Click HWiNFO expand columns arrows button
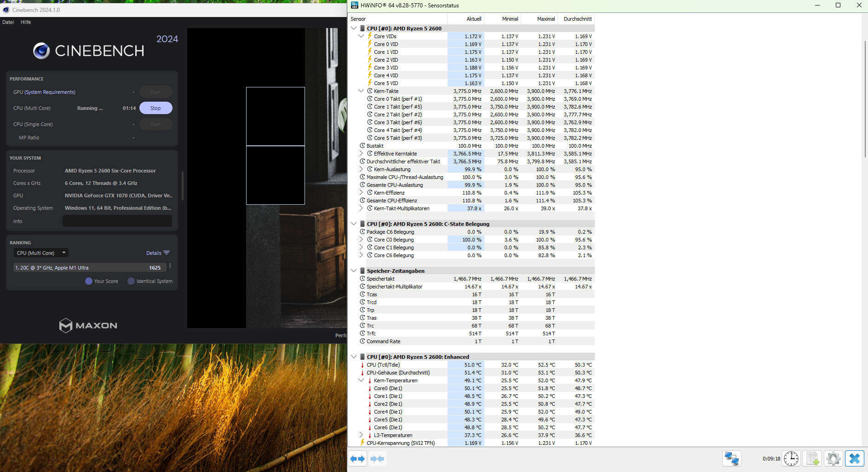The width and height of the screenshot is (868, 472). [x=357, y=459]
